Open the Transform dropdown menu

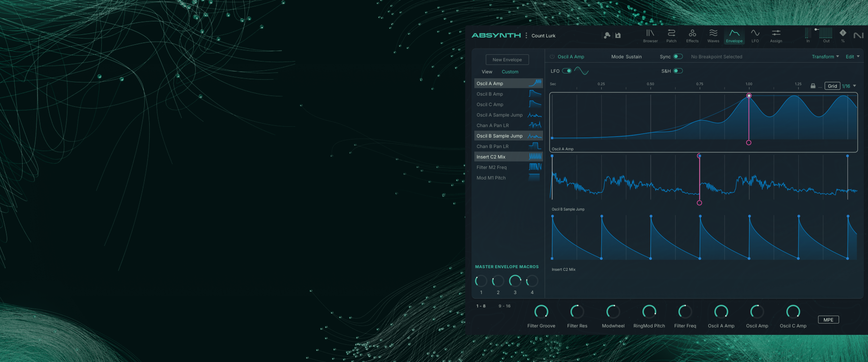point(825,57)
